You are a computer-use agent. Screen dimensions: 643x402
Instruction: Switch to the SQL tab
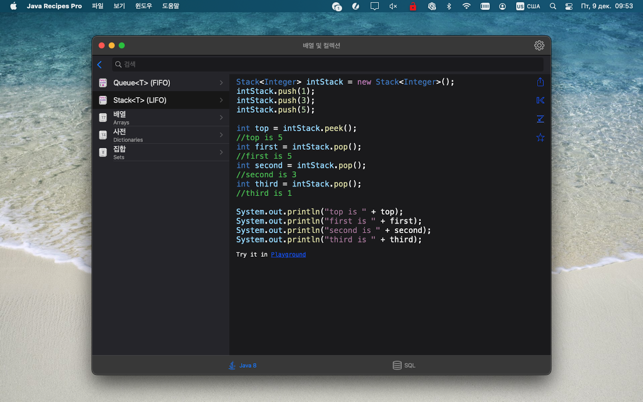(404, 365)
